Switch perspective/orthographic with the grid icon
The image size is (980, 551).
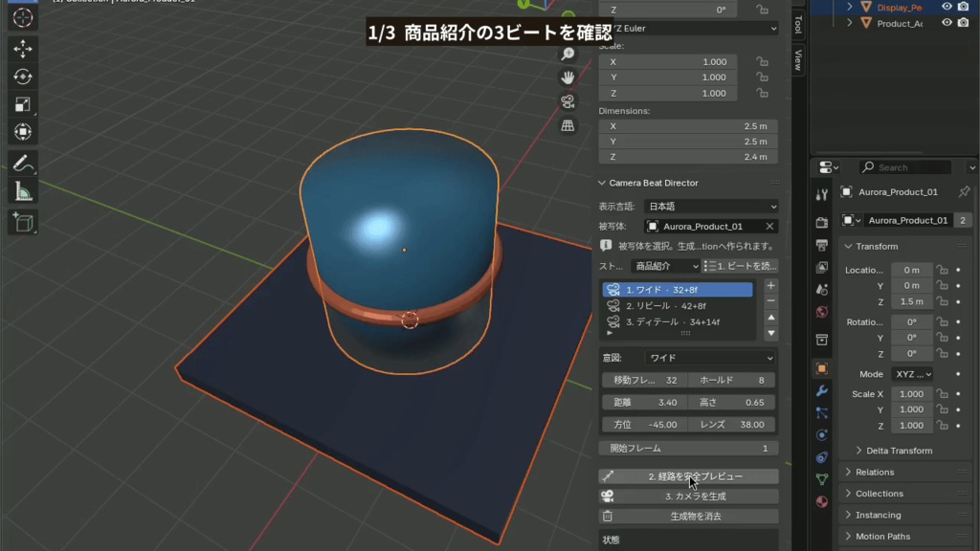click(568, 125)
